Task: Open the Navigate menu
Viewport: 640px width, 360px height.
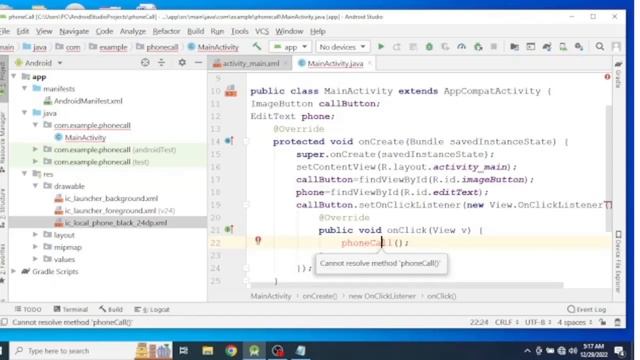Action: click(x=74, y=31)
